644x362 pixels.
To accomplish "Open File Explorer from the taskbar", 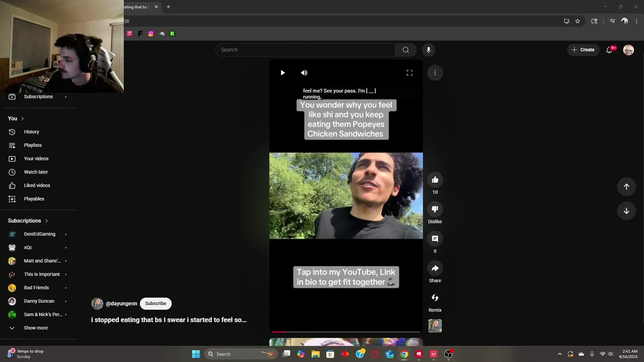I will click(315, 354).
